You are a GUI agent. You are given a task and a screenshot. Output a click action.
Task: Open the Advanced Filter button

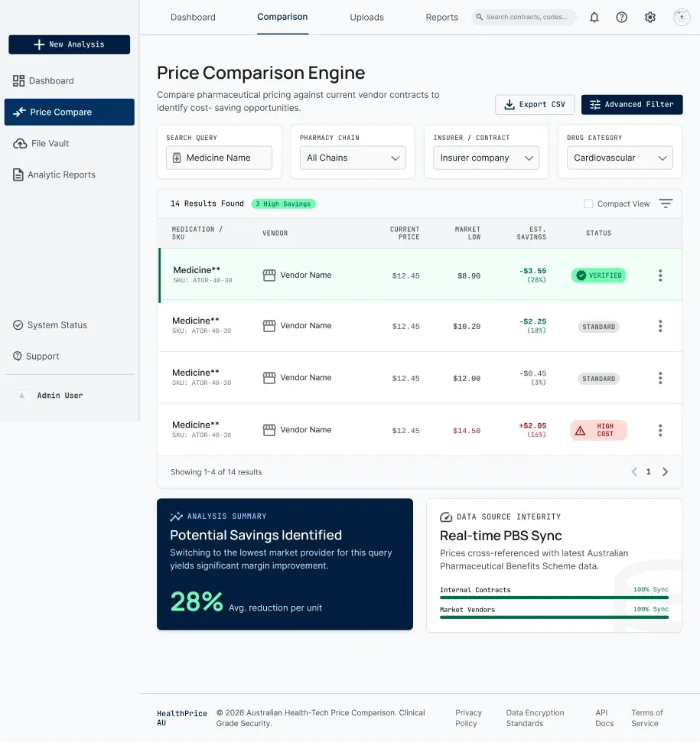click(632, 105)
